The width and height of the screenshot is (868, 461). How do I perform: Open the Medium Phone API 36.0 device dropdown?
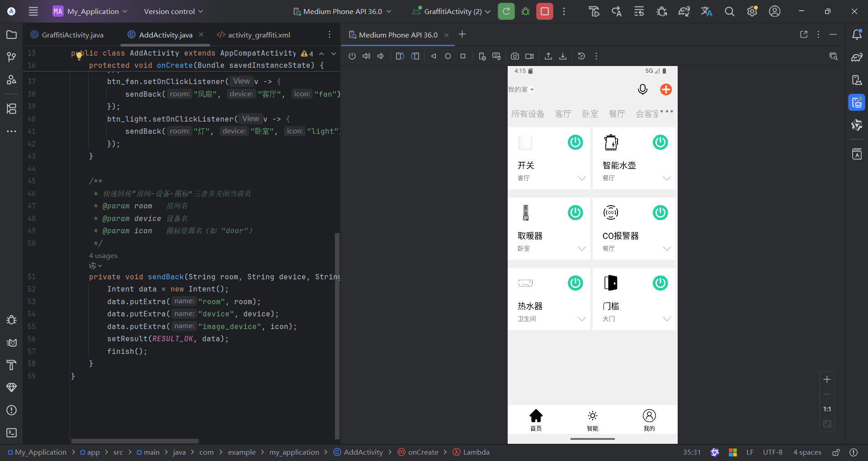point(342,11)
